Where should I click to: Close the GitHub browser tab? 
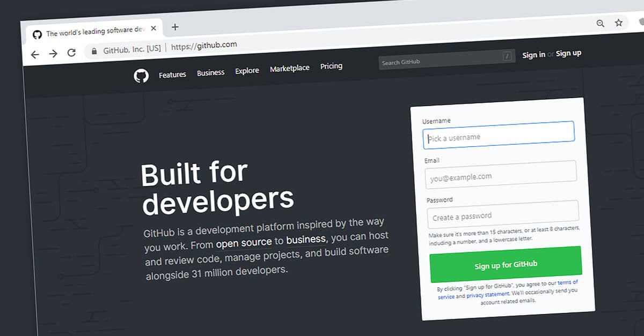(x=153, y=29)
